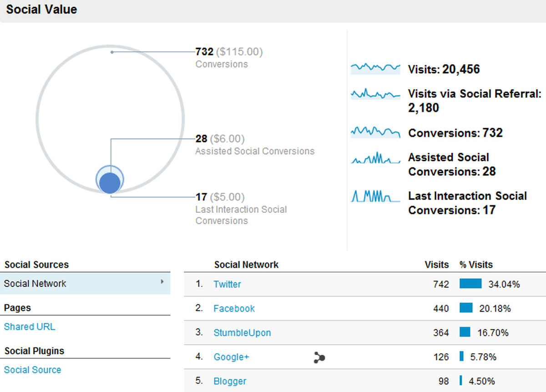Click the Google+ share icon in row 4
The image size is (546, 392).
(x=319, y=358)
